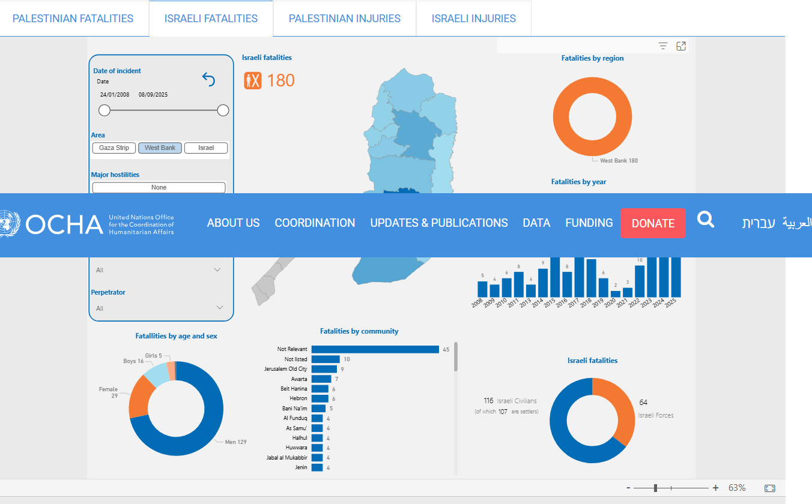This screenshot has width=812, height=504.
Task: Click the Fatalities by community scrollbar
Action: pyautogui.click(x=456, y=357)
